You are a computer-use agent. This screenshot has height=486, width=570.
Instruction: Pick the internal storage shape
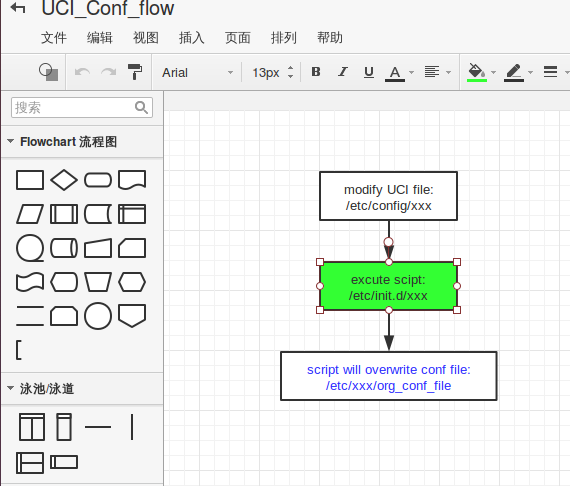[132, 214]
